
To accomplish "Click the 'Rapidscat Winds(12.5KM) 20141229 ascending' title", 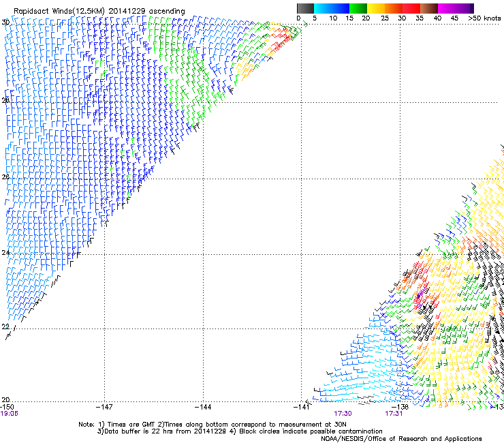I will (99, 12).
